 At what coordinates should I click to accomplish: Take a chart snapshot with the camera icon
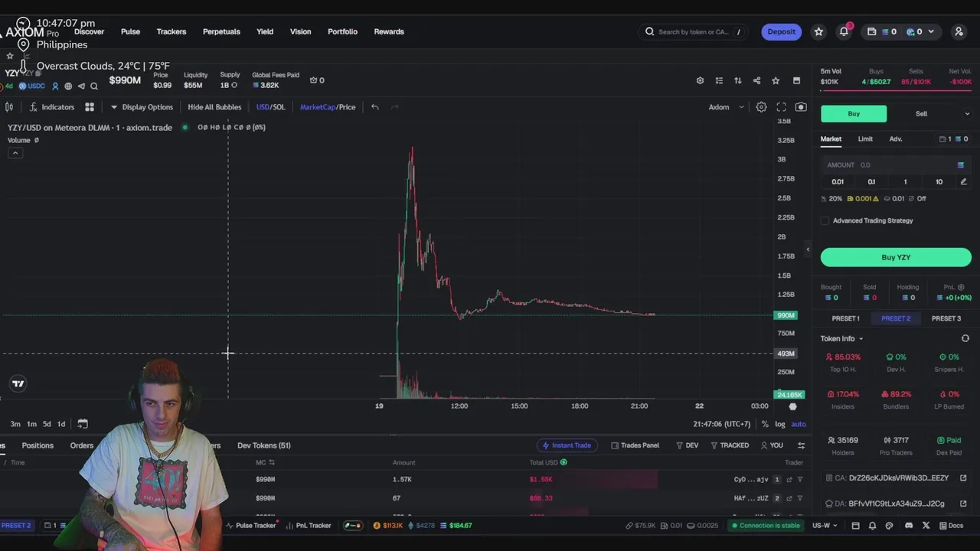point(801,107)
